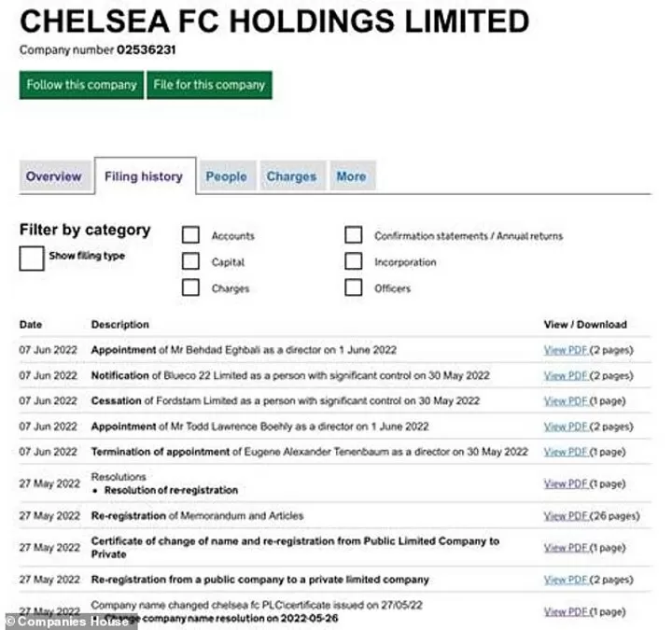This screenshot has height=630, width=672.
Task: Enable the Officers filter checkbox
Action: (353, 287)
